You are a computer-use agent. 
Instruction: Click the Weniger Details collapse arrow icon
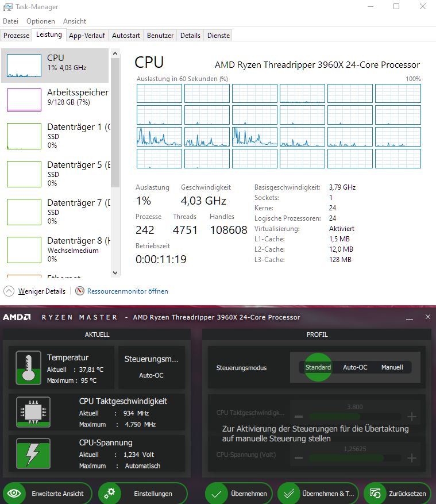tap(9, 291)
